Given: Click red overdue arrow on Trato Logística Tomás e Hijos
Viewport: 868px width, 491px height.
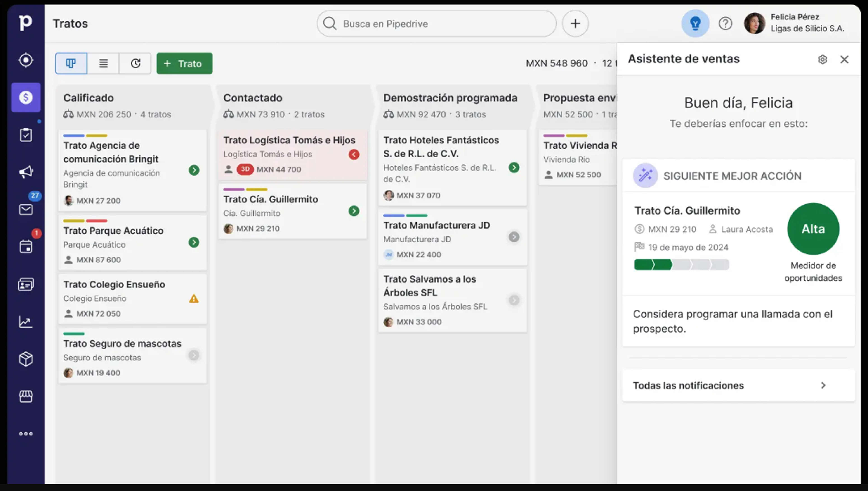Looking at the screenshot, I should [354, 155].
